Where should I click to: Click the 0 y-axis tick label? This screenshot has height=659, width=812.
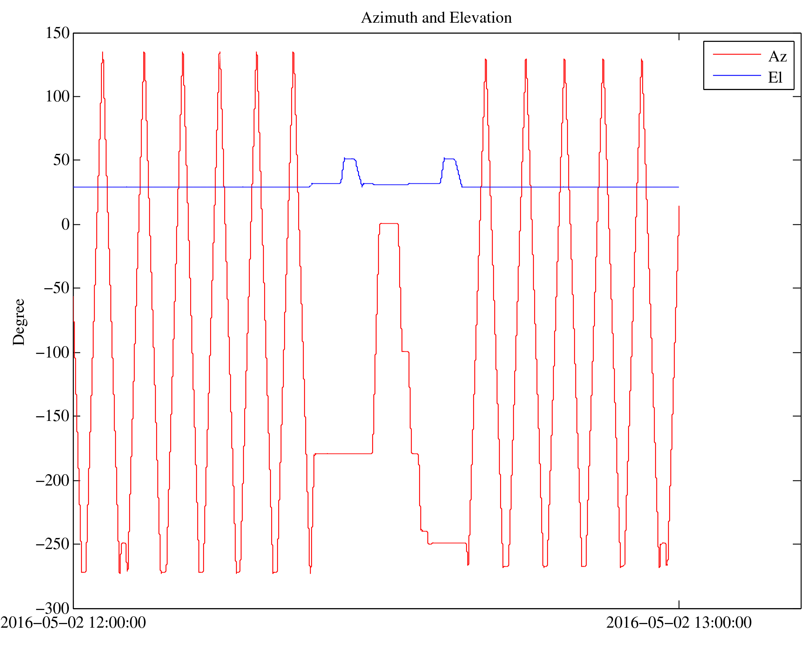pyautogui.click(x=65, y=225)
